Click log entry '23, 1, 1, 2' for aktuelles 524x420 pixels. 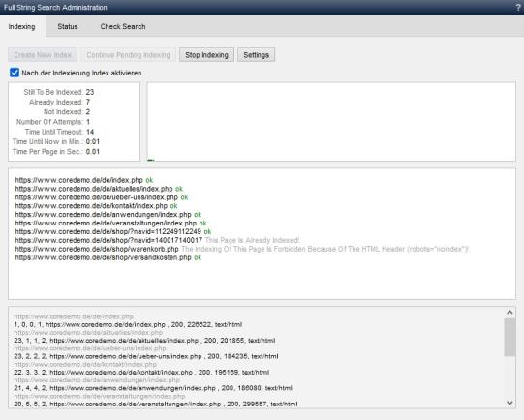pyautogui.click(x=144, y=341)
